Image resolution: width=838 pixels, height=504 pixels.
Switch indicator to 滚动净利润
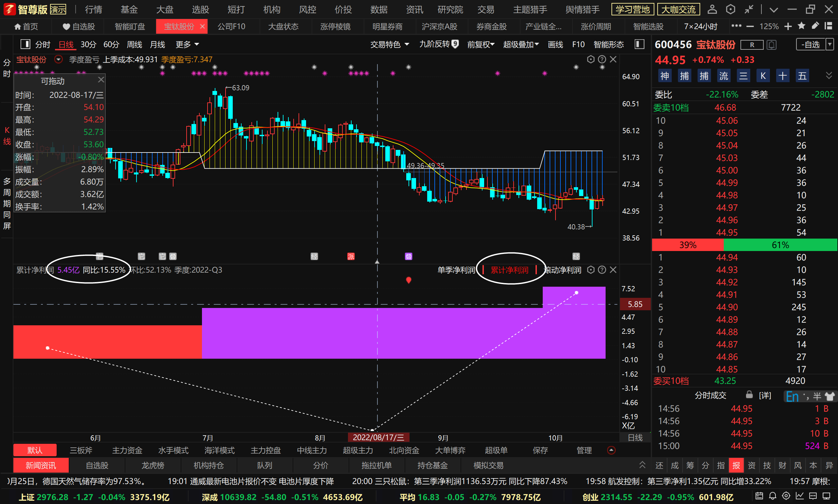[562, 270]
